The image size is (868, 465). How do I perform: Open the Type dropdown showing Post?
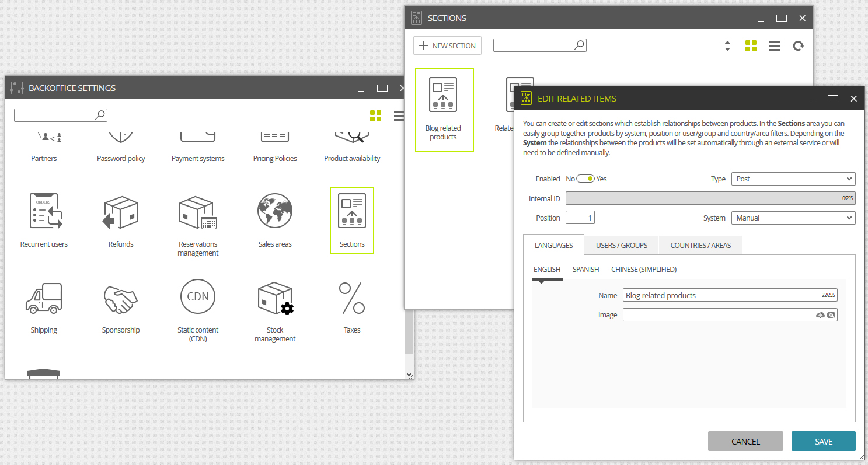point(793,179)
